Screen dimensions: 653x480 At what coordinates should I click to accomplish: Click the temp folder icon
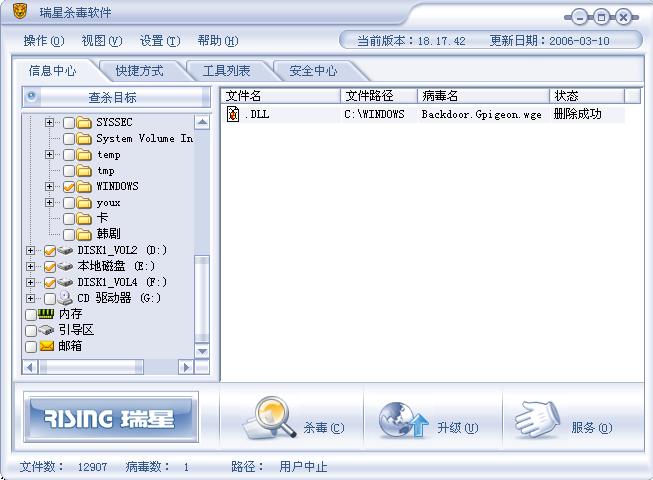point(84,155)
